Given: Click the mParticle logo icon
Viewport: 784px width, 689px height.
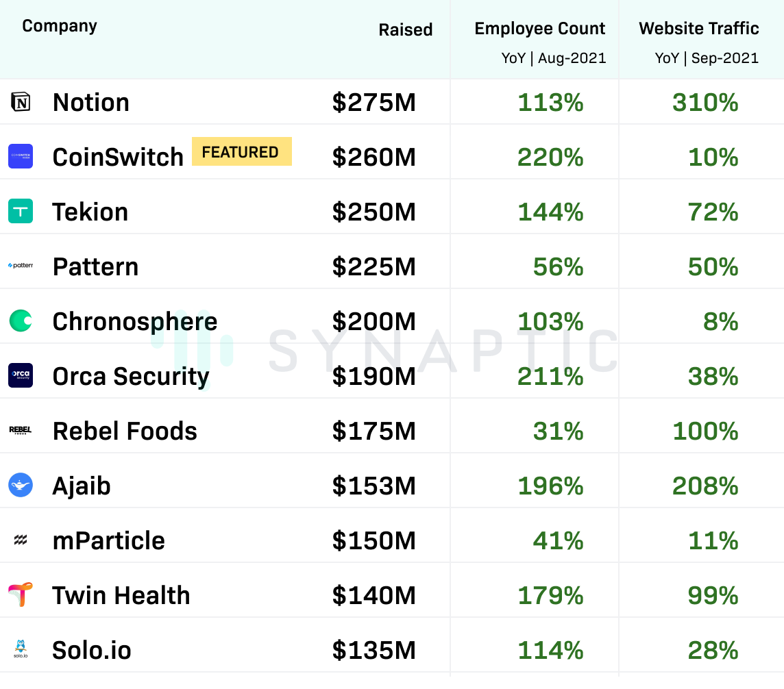Looking at the screenshot, I should [21, 540].
